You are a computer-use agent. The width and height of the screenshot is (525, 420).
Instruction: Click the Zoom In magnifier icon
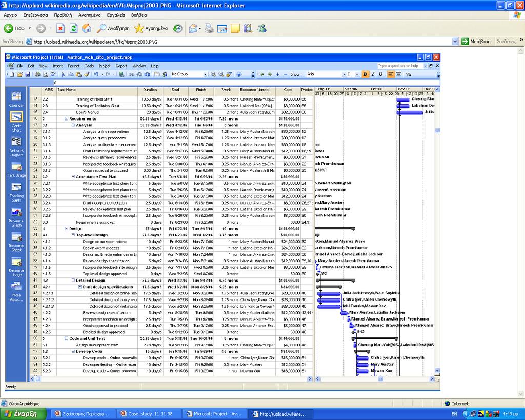point(213,74)
